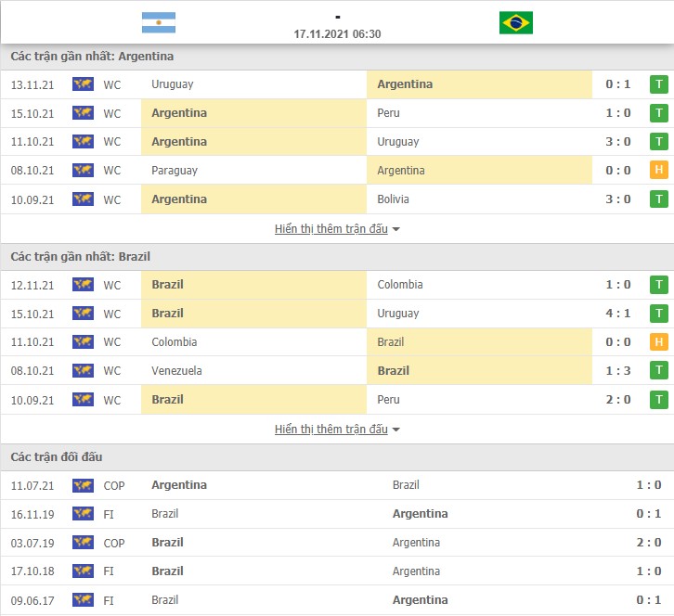Click highlighted Argentina cell in Bolivia 3:0 row
The width and height of the screenshot is (674, 616).
253,199
